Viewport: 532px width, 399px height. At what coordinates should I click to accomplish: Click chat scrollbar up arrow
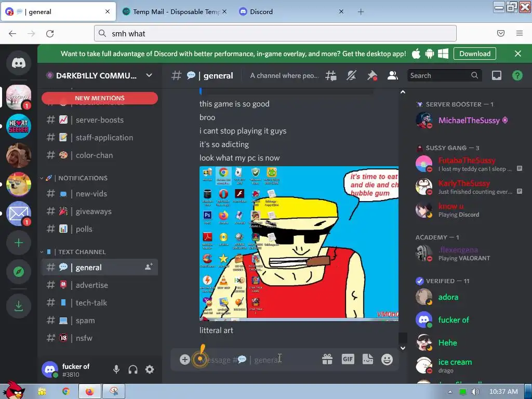click(403, 92)
